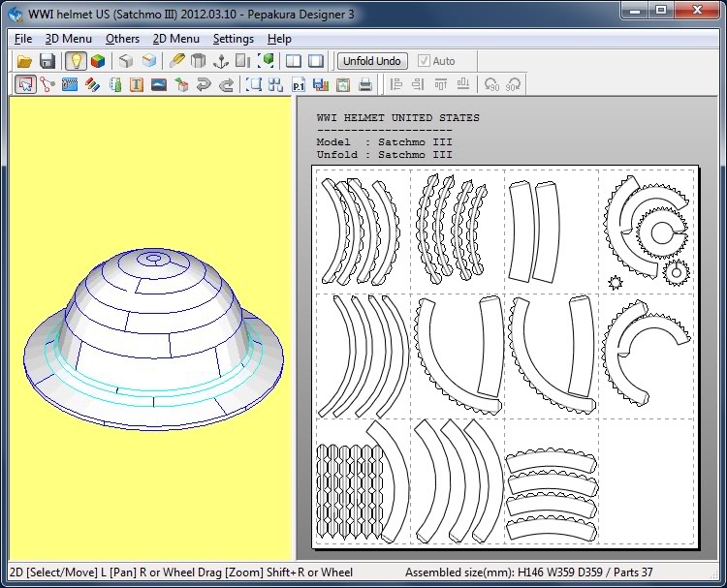Open the File menu
This screenshot has width=727, height=588.
point(23,39)
